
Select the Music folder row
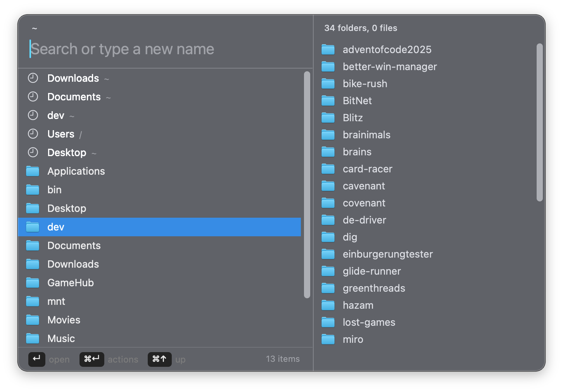[x=159, y=339]
